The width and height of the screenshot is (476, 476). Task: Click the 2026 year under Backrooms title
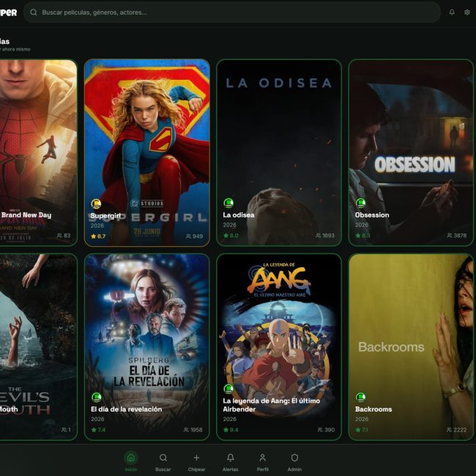362,419
